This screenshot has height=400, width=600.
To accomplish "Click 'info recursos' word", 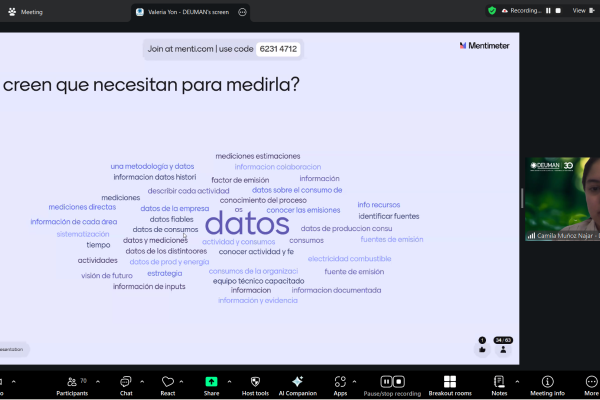I will click(x=379, y=205).
